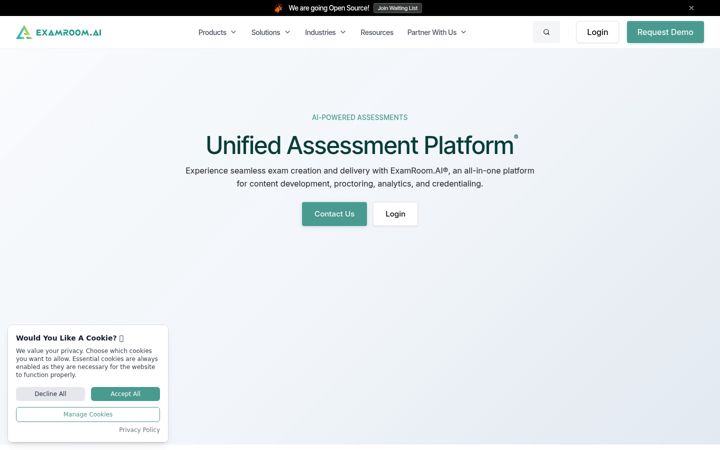The image size is (720, 450).
Task: Click Join Waiting List button
Action: [x=398, y=8]
